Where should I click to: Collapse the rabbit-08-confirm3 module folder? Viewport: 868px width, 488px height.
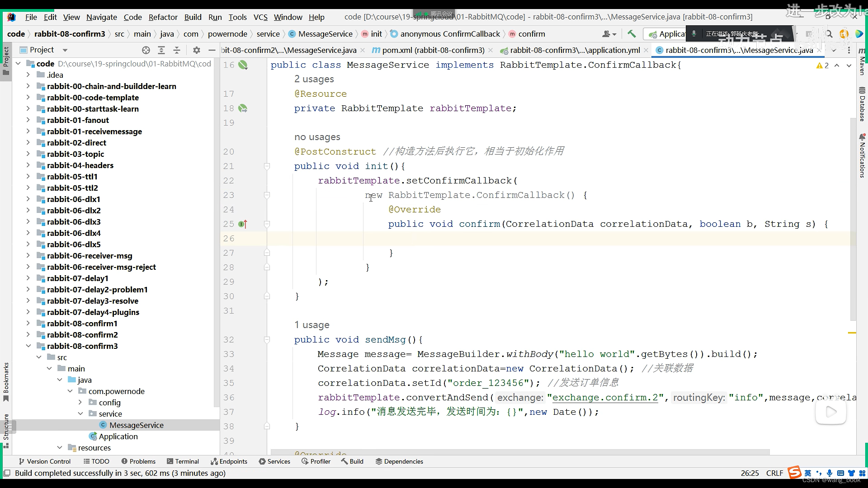point(28,346)
